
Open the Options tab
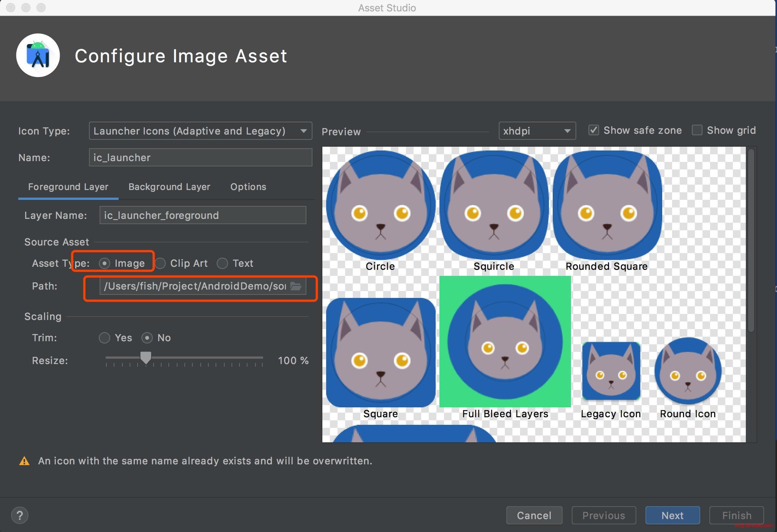coord(248,187)
